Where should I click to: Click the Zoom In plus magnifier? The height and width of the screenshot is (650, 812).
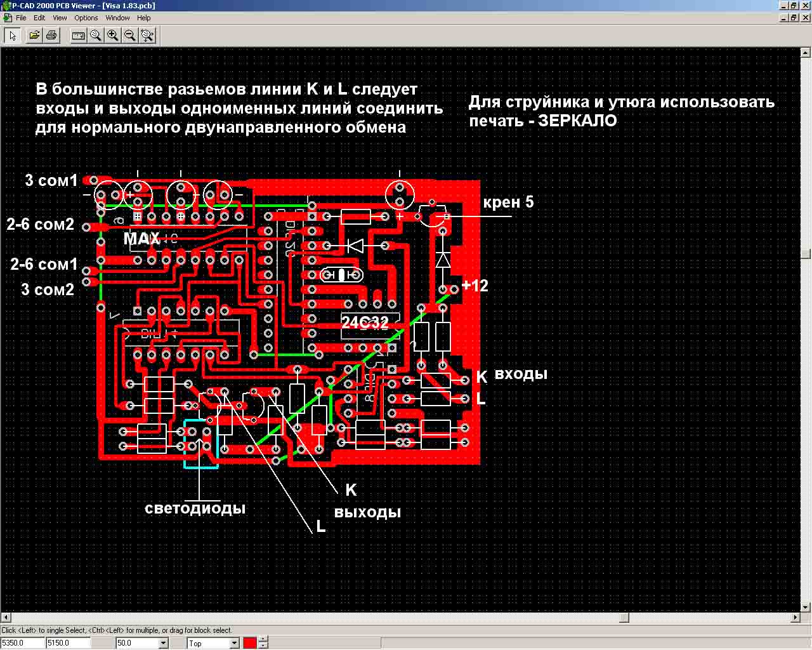[x=112, y=36]
